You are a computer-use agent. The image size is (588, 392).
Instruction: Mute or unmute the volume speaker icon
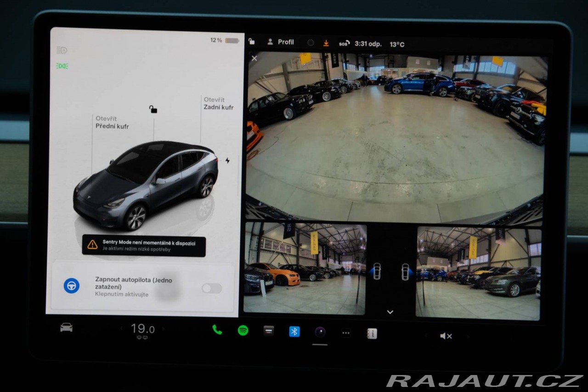[446, 336]
